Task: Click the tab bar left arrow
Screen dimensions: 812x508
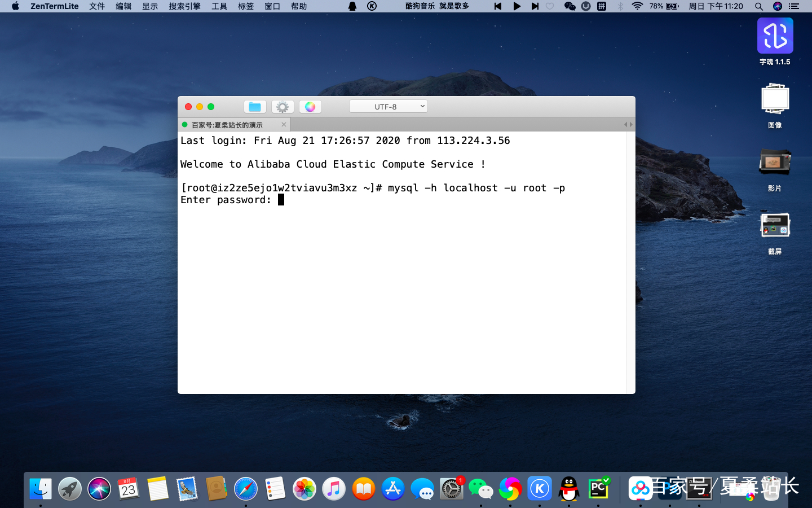Action: (625, 125)
